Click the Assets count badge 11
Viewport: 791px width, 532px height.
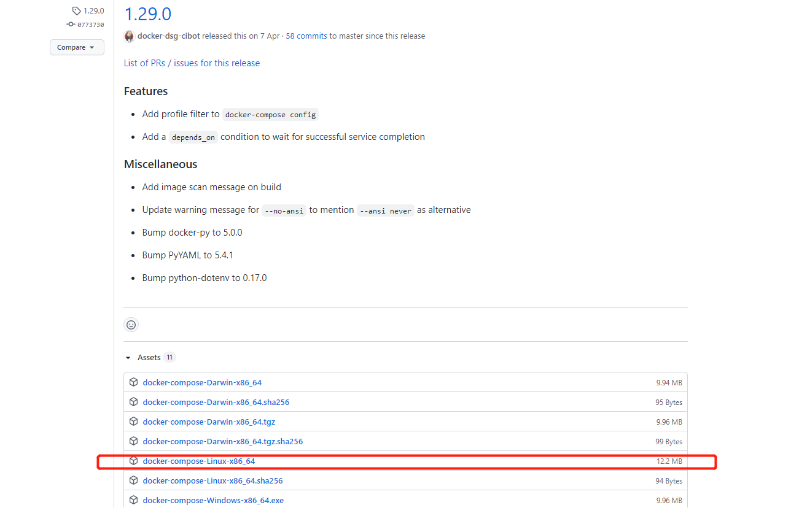pos(169,357)
